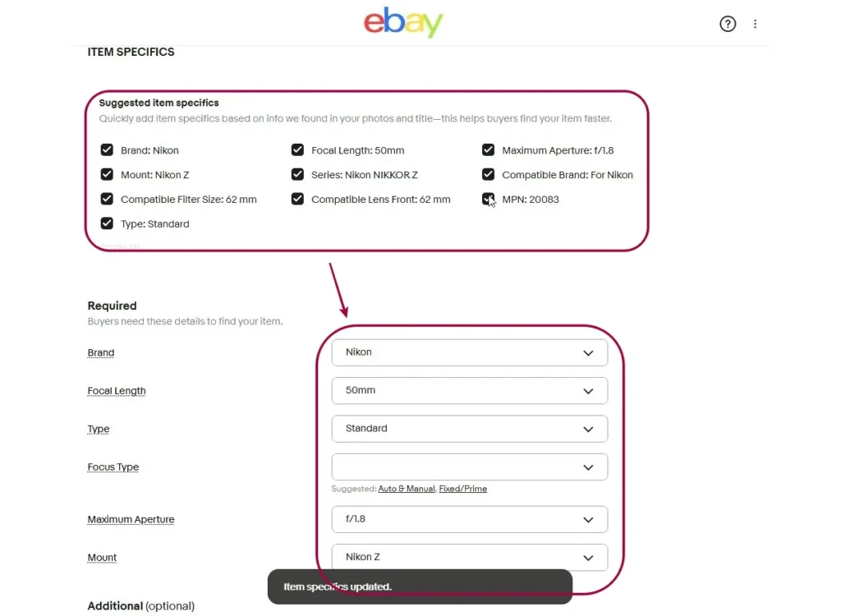This screenshot has width=841, height=616.
Task: Open the three-dot more options menu
Action: tap(755, 24)
